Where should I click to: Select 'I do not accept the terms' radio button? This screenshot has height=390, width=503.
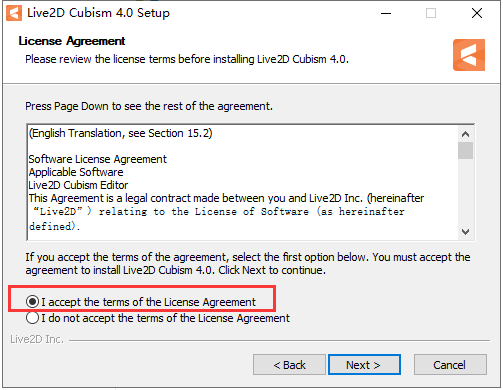pos(33,318)
